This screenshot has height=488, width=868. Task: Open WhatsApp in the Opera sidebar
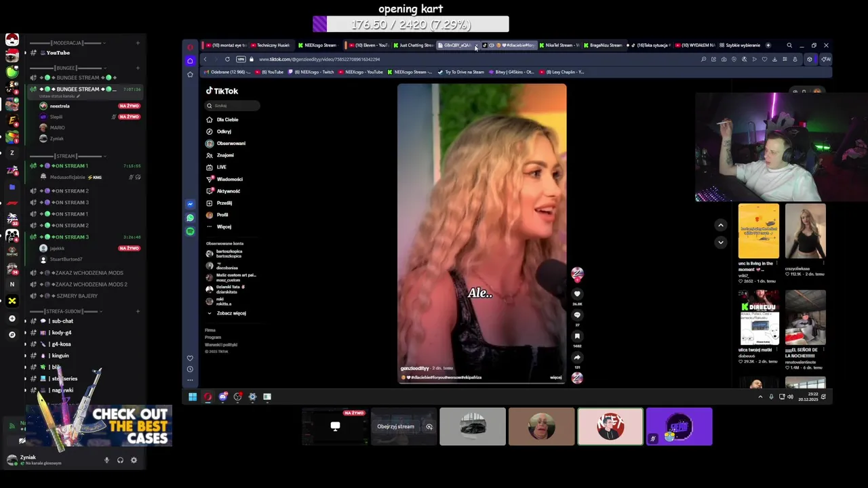point(190,218)
